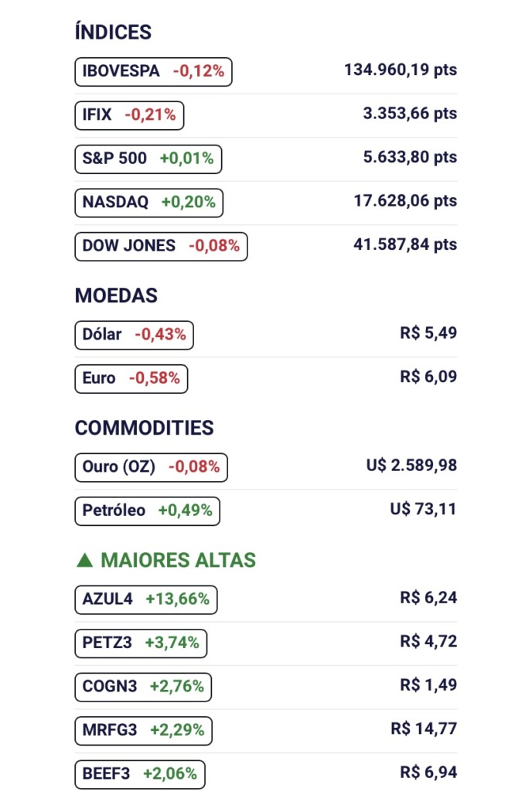This screenshot has height=792, width=532.
Task: Click the AZUL4 price R$ 6,24
Action: pos(428,598)
